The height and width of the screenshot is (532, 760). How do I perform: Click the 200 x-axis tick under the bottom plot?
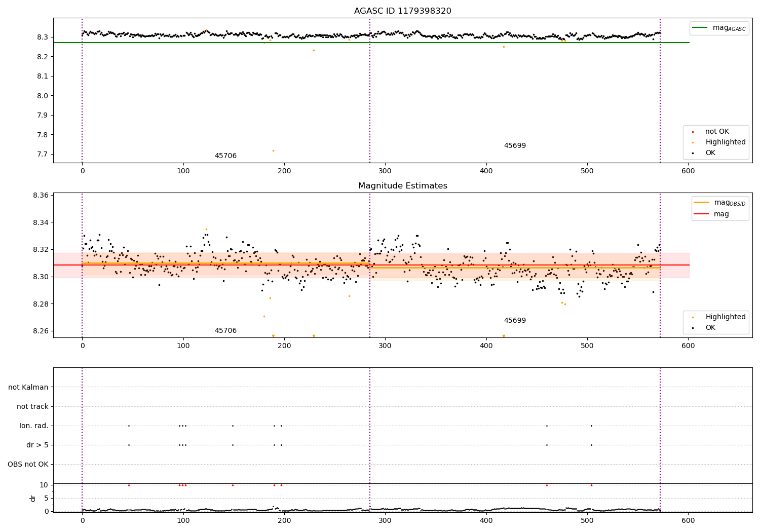point(284,520)
